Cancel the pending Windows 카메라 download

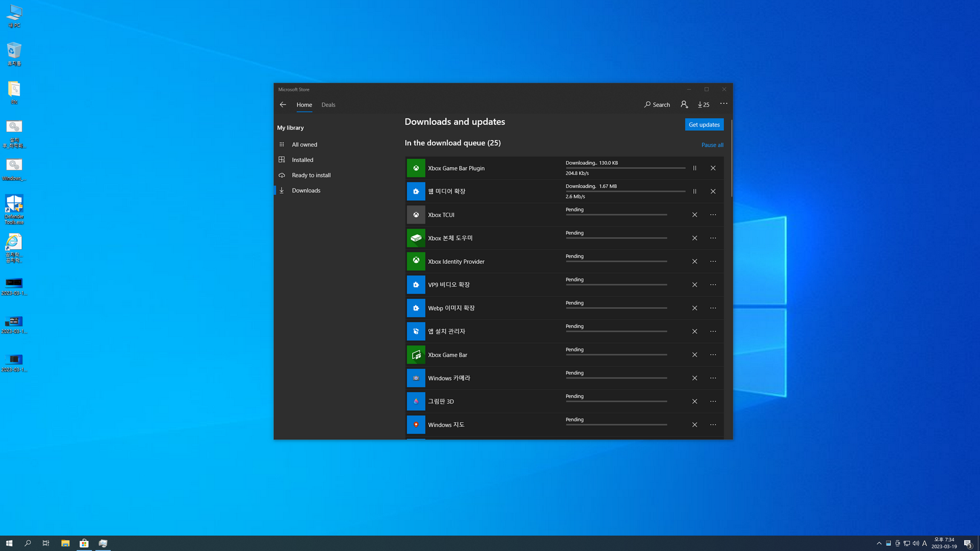[x=695, y=378]
